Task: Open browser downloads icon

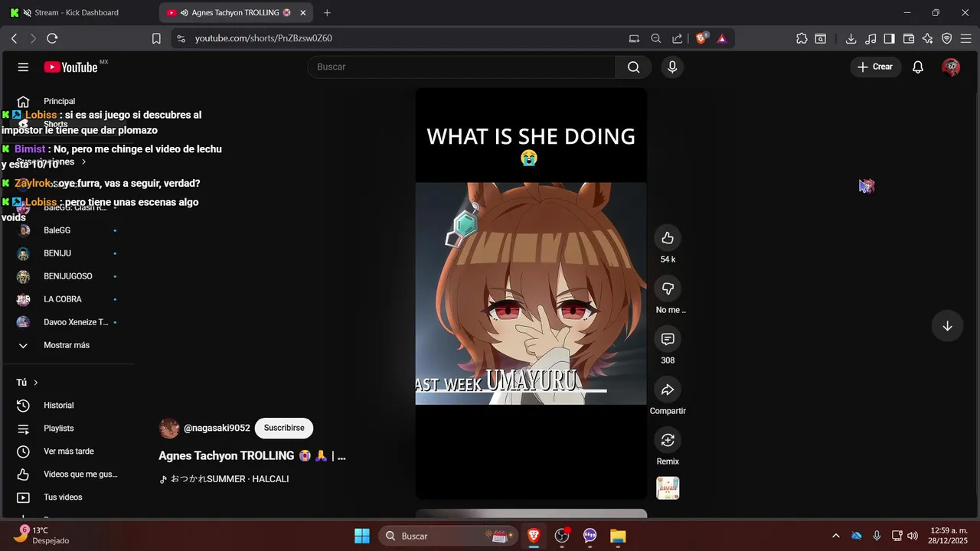Action: pyautogui.click(x=851, y=38)
